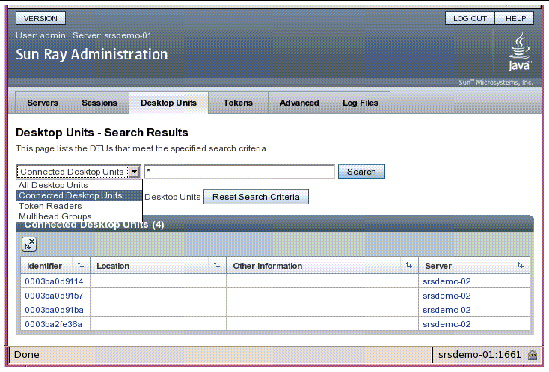Screen dimensions: 549x372
Task: Choose All Desktop Units from the dropdown list
Action: point(53,185)
